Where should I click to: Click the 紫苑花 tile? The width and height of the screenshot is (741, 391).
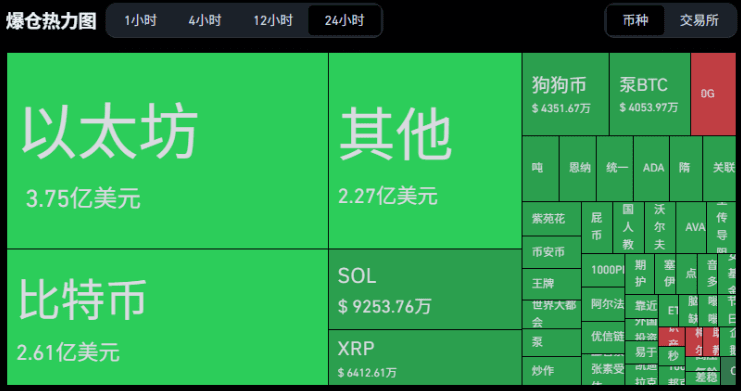pyautogui.click(x=551, y=218)
